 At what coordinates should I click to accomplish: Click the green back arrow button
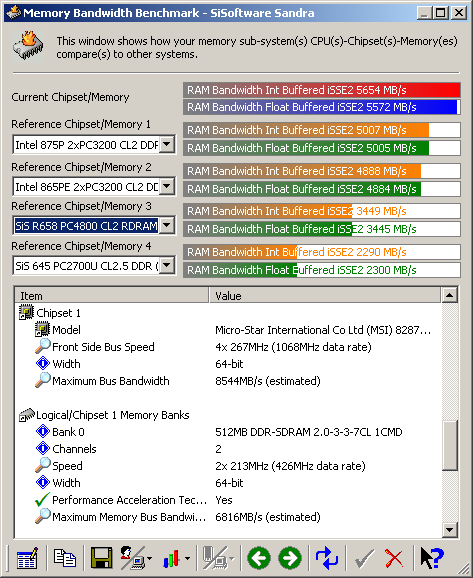click(259, 558)
